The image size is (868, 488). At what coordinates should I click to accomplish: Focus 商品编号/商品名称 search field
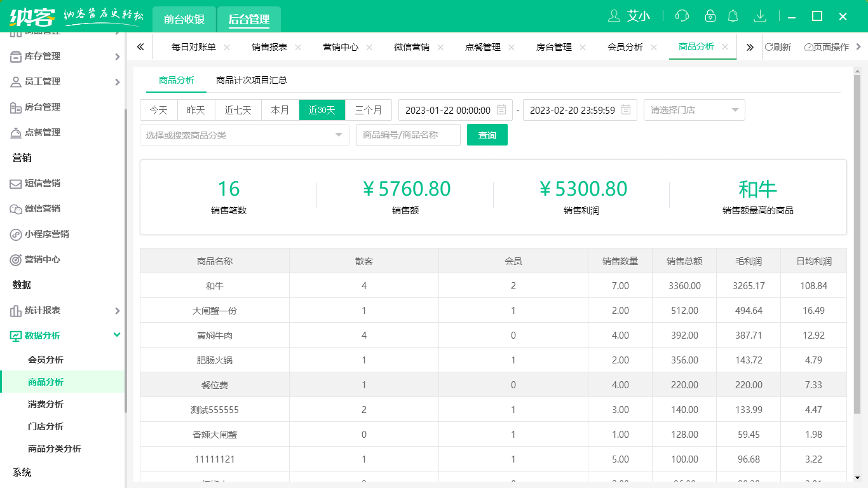[x=408, y=135]
